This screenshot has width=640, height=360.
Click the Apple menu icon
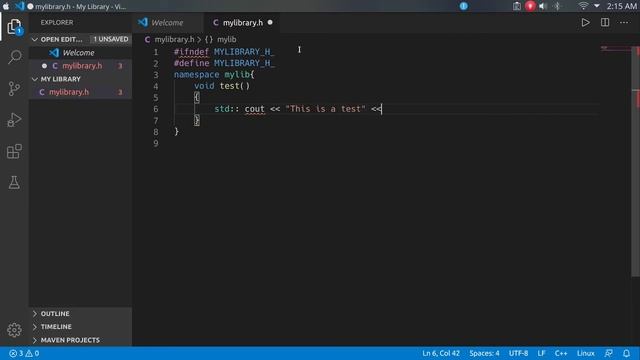[6, 6]
